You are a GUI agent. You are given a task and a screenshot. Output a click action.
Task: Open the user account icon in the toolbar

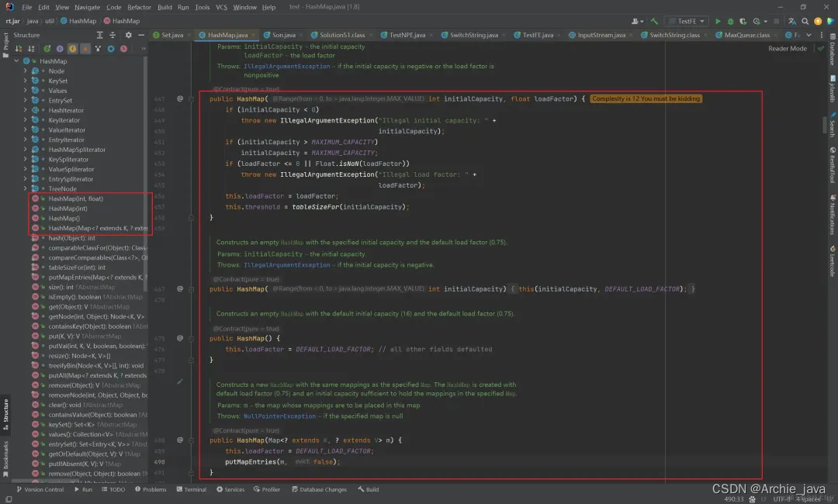point(636,22)
